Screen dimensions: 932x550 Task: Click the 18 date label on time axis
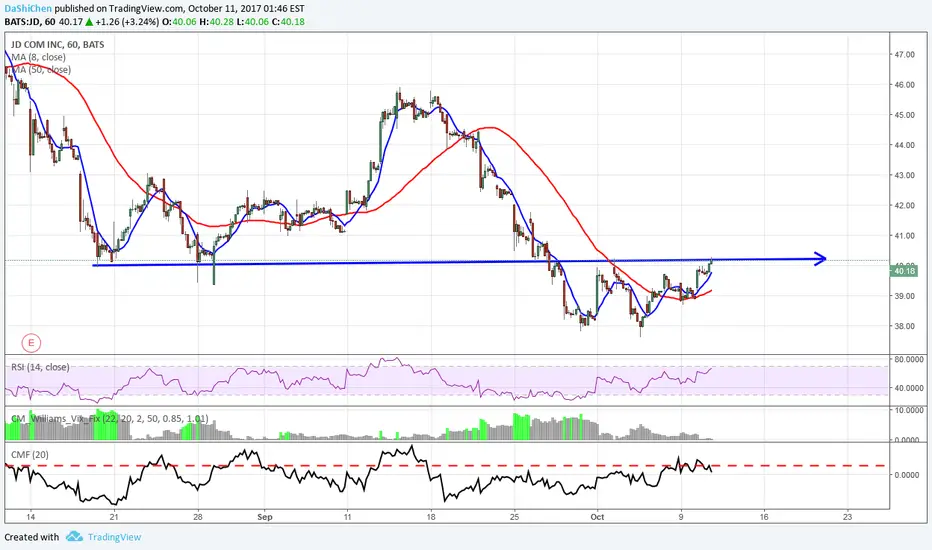pyautogui.click(x=431, y=517)
